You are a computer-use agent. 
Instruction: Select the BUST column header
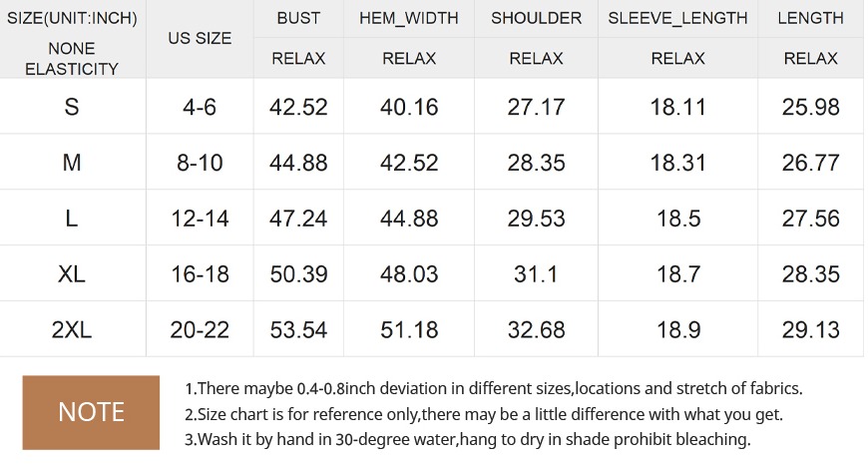pyautogui.click(x=298, y=18)
